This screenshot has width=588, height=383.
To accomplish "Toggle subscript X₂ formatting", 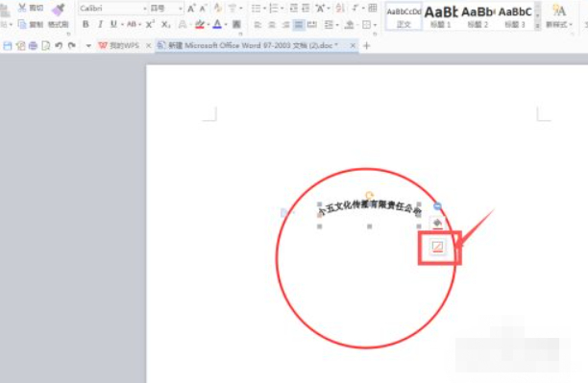I will tap(165, 25).
